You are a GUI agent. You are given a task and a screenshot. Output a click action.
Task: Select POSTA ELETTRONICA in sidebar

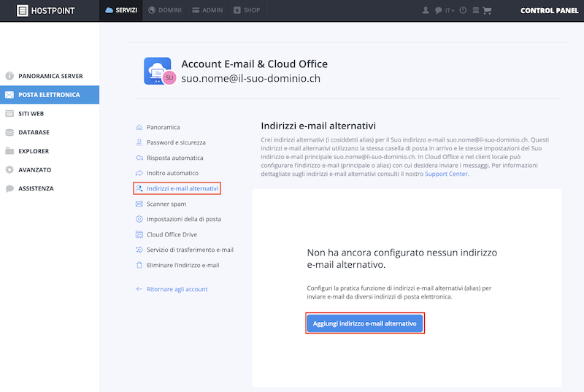tap(50, 95)
